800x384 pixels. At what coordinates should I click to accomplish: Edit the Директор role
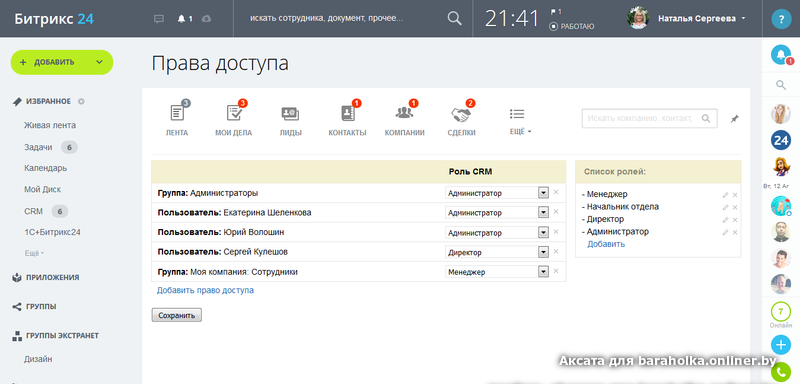pyautogui.click(x=726, y=220)
